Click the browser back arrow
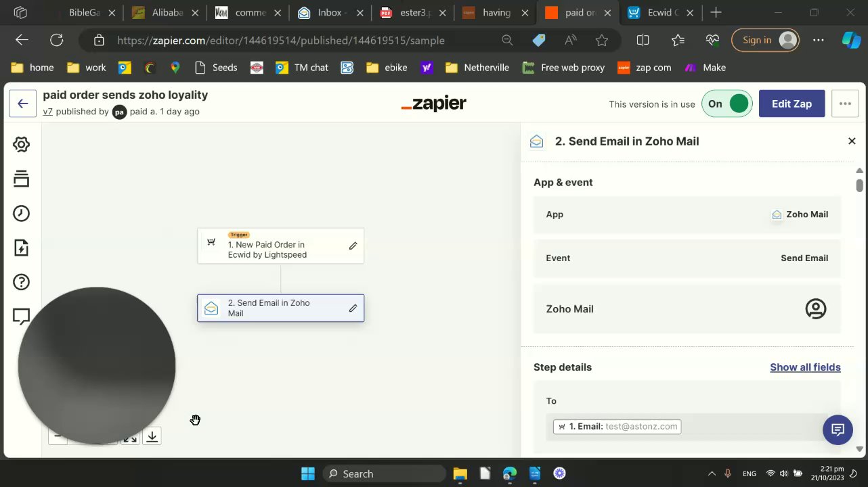Screen dimensions: 868x487 (x=22, y=40)
